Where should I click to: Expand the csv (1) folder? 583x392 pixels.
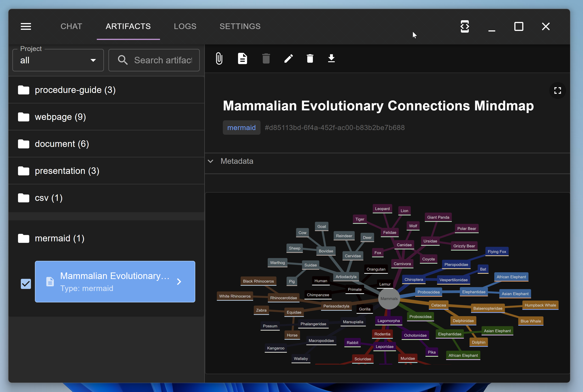[106, 198]
